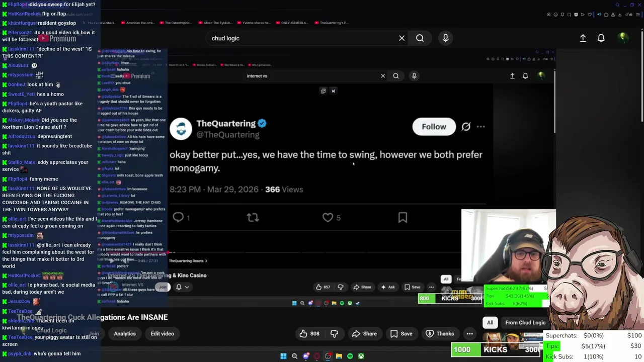644x362 pixels.
Task: Open more options next to Thanks
Action: [x=469, y=334]
